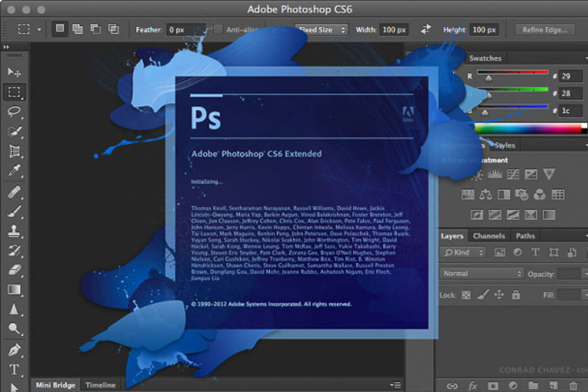Image resolution: width=588 pixels, height=392 pixels.
Task: Click the Refine Edge button
Action: tap(545, 30)
